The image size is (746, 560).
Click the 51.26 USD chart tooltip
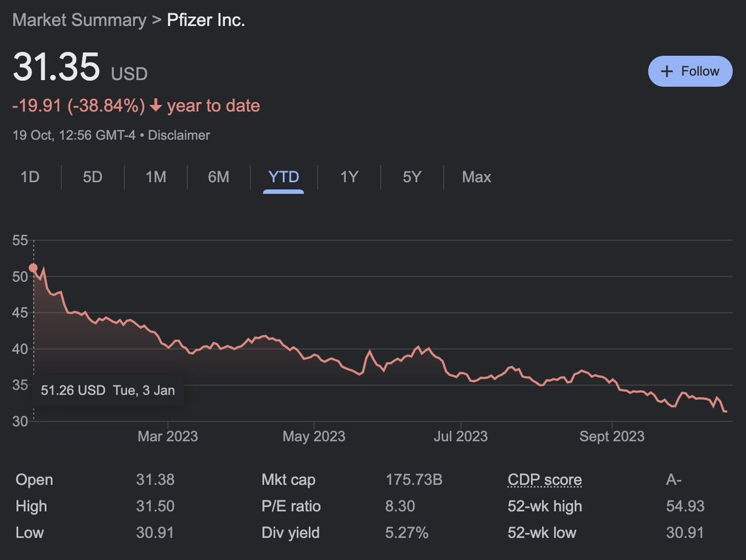pos(108,390)
